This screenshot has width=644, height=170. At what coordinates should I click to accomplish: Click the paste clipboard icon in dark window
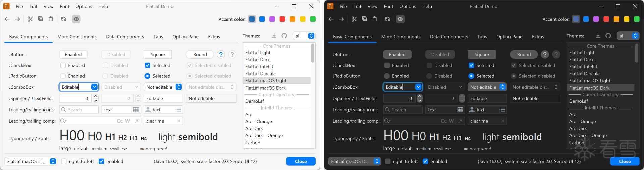coord(375,19)
